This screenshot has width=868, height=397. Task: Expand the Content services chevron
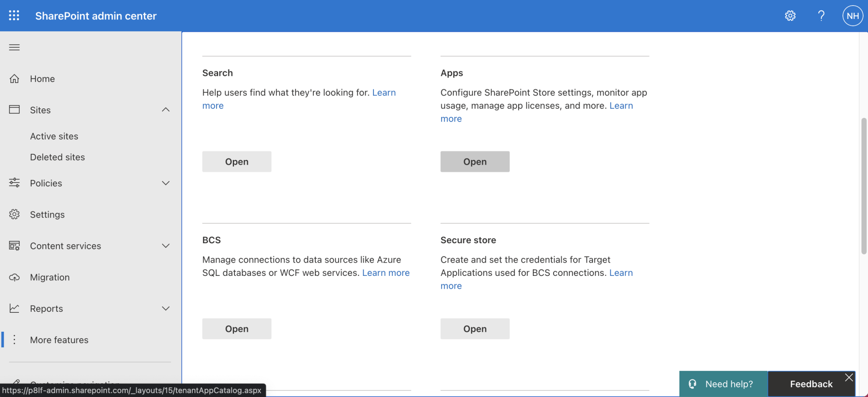(x=165, y=246)
